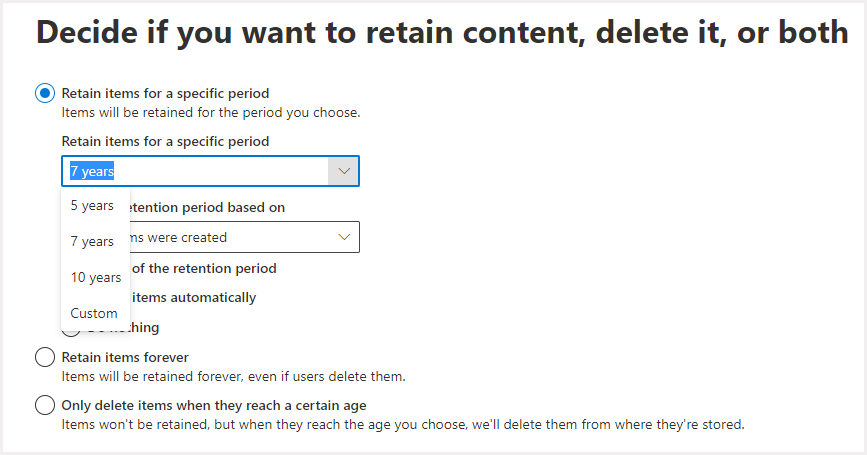Screen dimensions: 867x455
Task: Click the chevron icon on the 7 years combo box
Action: [x=344, y=171]
